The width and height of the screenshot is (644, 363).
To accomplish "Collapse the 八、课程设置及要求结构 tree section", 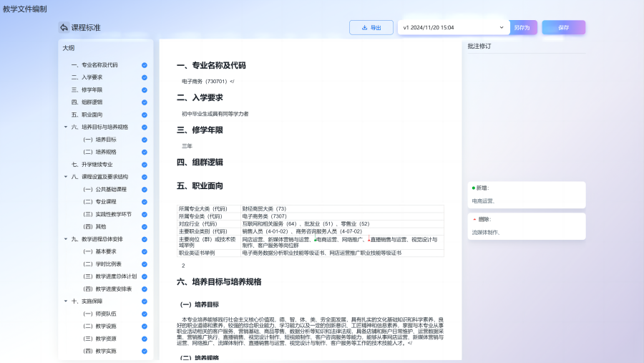I will (x=66, y=177).
